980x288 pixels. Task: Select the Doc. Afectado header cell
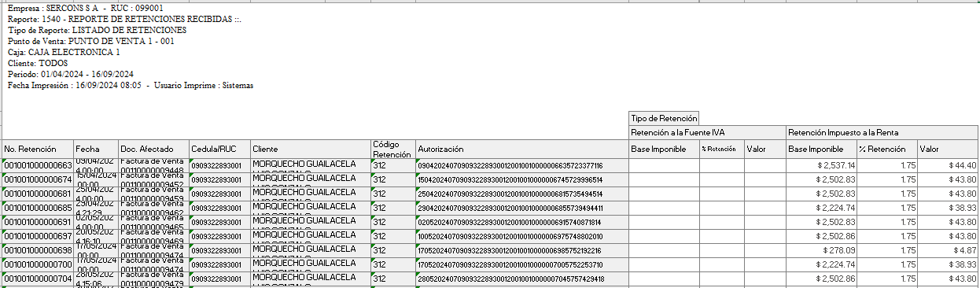(x=153, y=149)
